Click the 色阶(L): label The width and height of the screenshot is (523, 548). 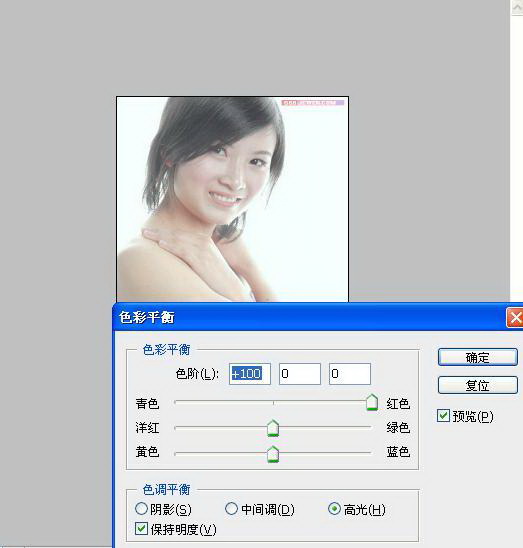point(197,374)
